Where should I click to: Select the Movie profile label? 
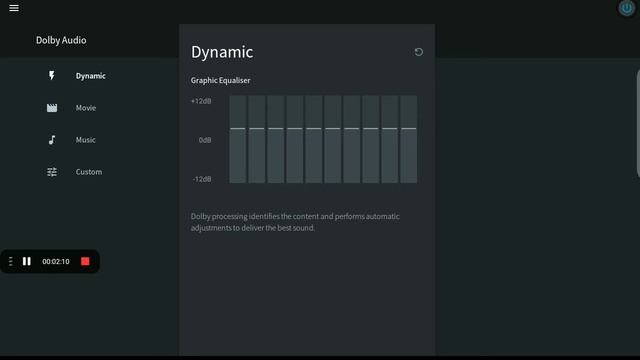pyautogui.click(x=86, y=108)
